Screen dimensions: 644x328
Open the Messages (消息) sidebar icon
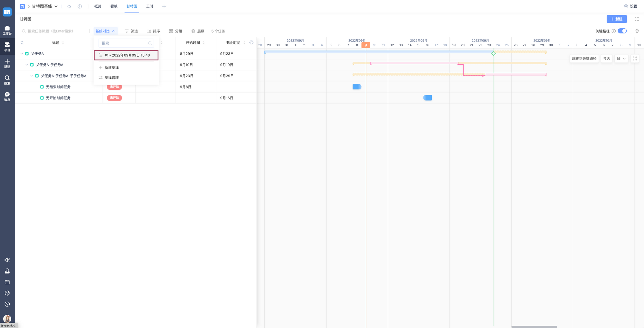point(7,96)
